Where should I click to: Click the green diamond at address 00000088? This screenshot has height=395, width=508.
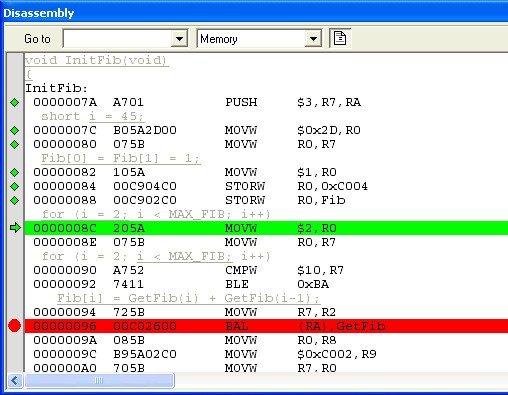[x=15, y=200]
